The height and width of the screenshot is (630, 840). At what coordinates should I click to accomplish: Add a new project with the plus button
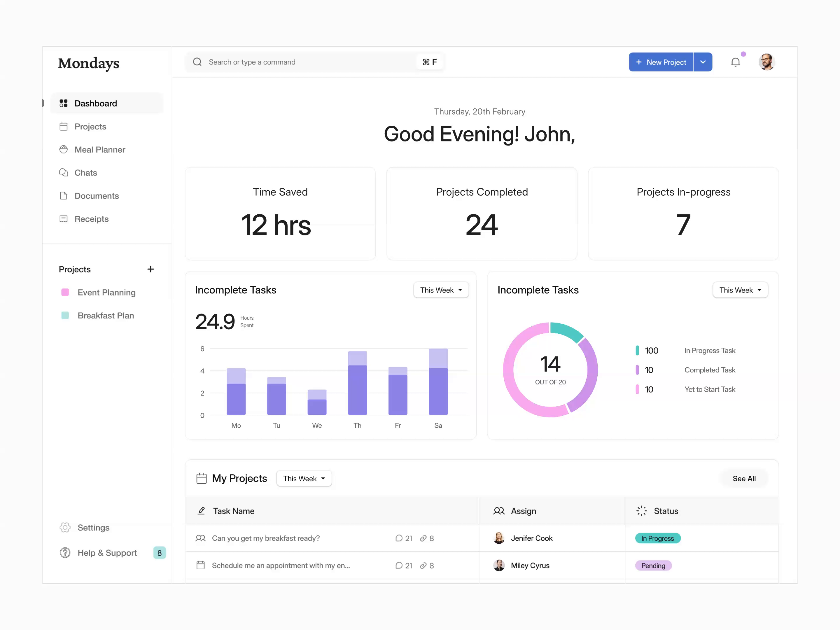[x=151, y=269]
